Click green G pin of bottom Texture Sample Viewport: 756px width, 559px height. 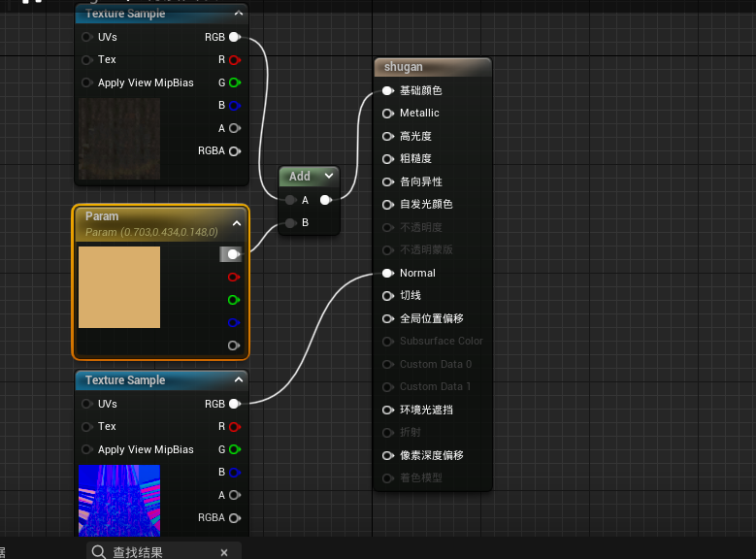pyautogui.click(x=235, y=449)
